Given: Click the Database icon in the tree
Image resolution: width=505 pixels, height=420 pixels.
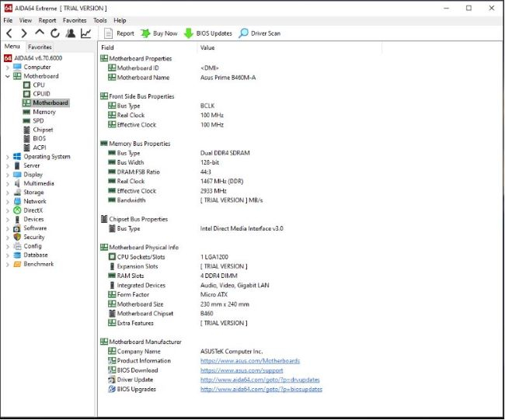Looking at the screenshot, I should pos(17,255).
